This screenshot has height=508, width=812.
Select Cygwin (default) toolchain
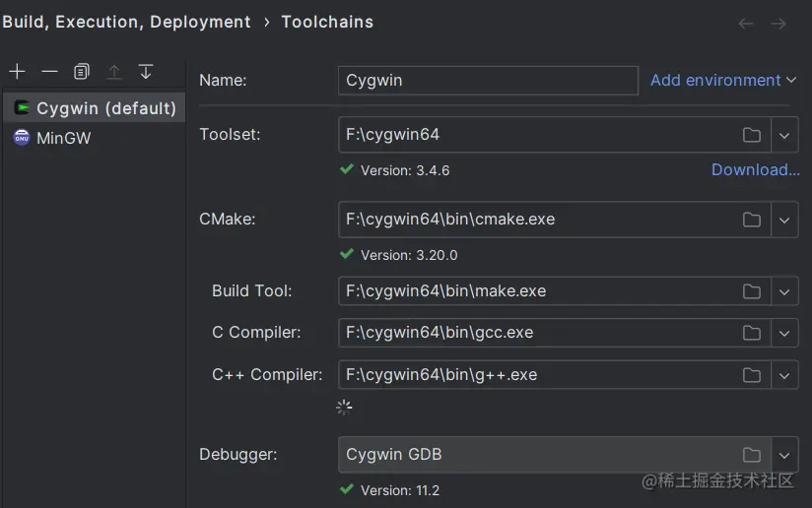[94, 108]
